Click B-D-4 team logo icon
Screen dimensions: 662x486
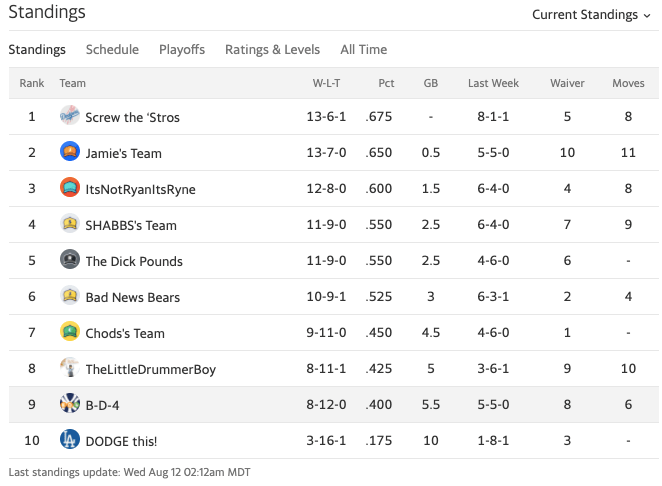pyautogui.click(x=70, y=404)
